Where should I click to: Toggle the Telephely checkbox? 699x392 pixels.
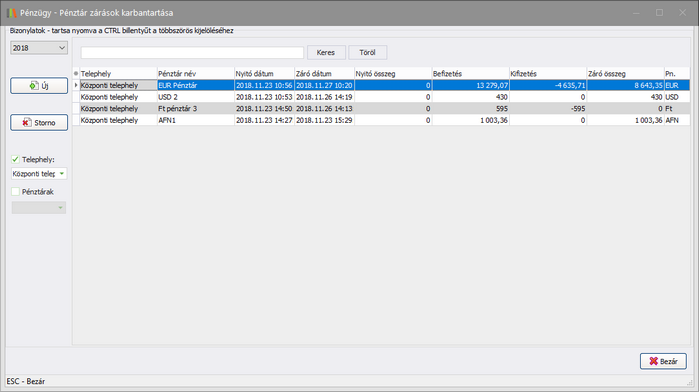coord(16,159)
